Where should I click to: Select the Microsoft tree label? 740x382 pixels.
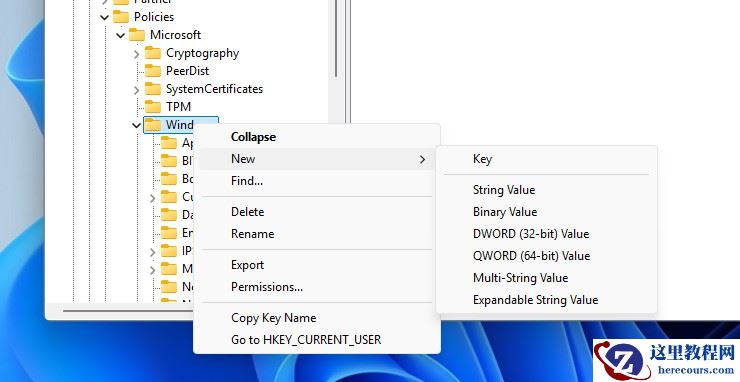175,35
